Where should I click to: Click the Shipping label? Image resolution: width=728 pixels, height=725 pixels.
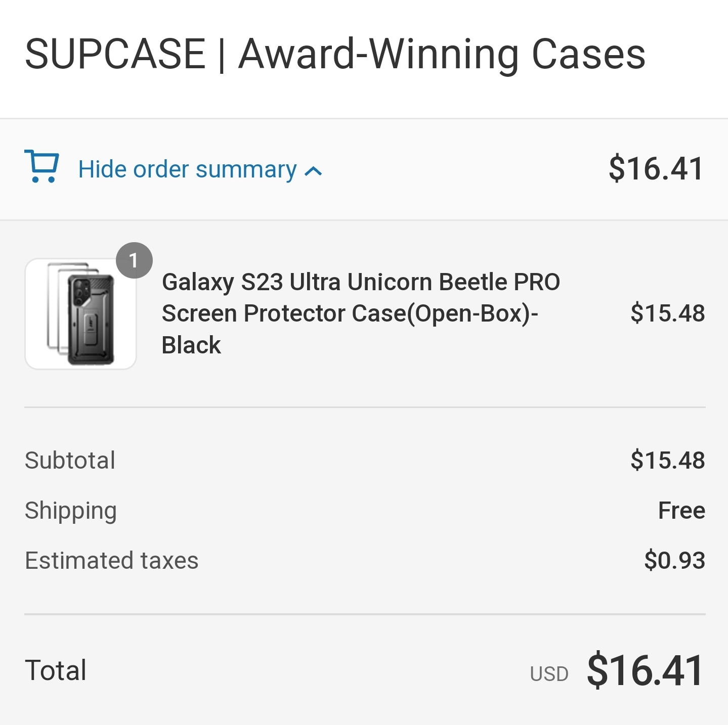(x=71, y=511)
